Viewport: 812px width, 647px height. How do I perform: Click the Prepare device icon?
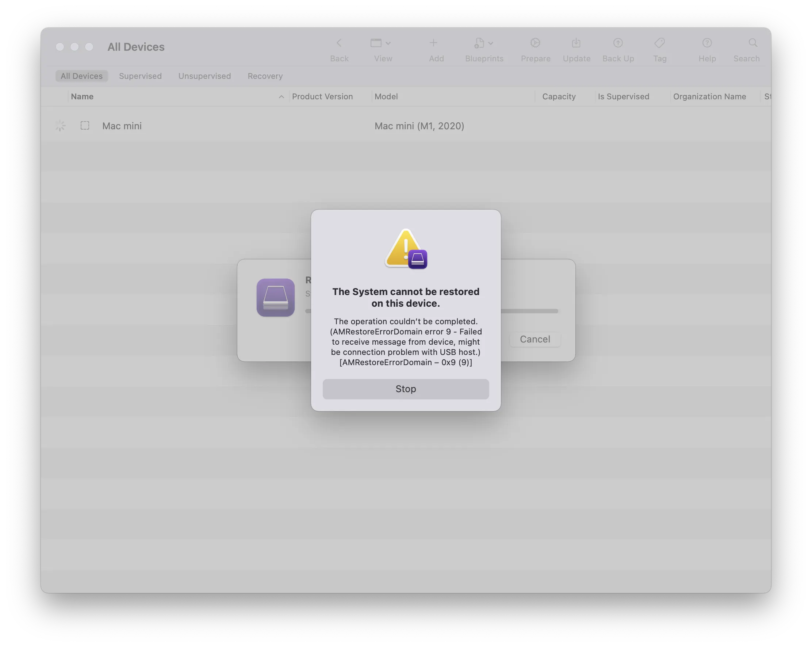535,43
